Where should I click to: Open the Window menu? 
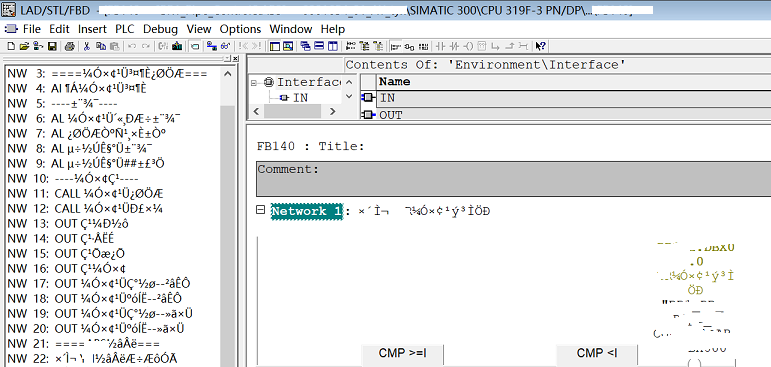[x=291, y=29]
